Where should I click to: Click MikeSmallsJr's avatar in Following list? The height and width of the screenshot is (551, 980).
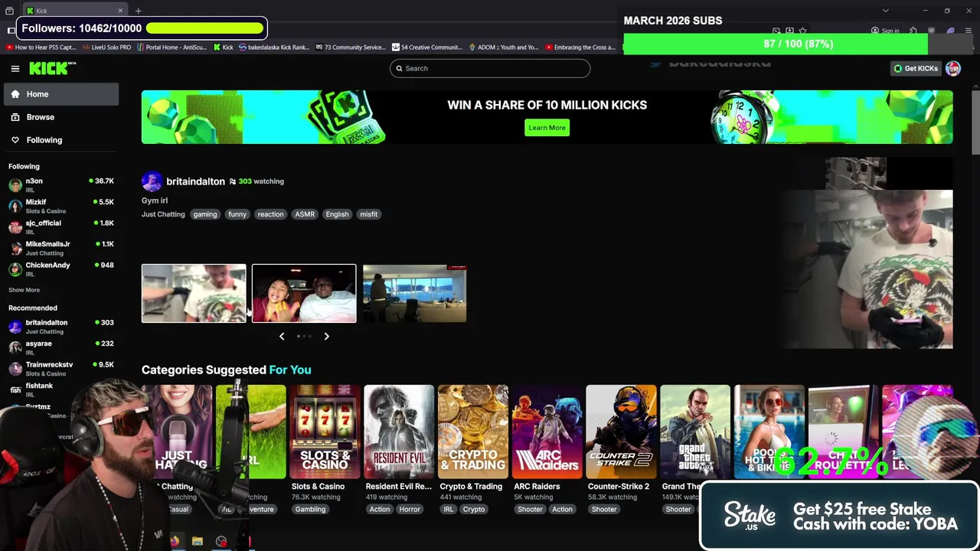(x=15, y=248)
